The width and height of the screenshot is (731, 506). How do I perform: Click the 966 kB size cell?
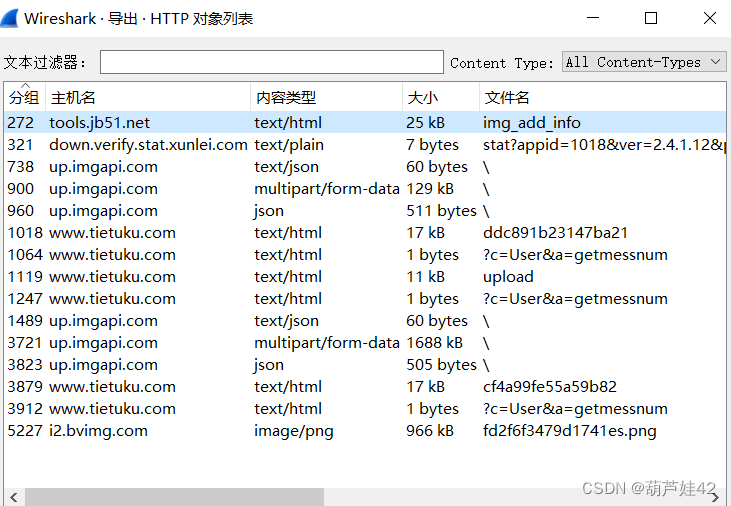tap(430, 430)
